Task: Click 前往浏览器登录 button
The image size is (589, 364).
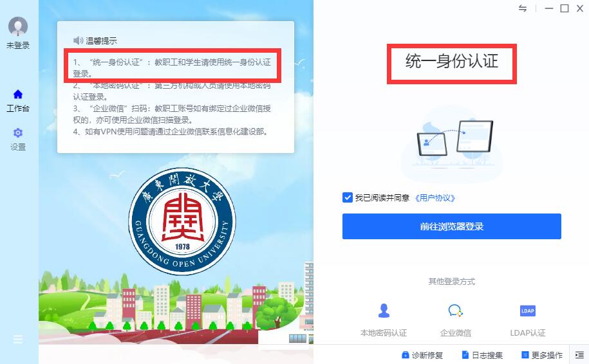Action: [451, 226]
